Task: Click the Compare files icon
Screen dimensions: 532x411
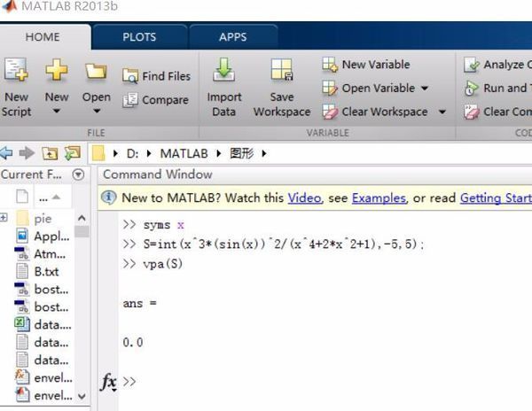Action: coord(130,100)
